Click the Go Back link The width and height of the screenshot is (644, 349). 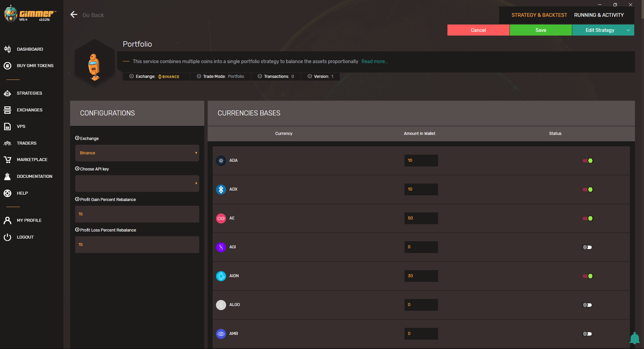click(93, 15)
